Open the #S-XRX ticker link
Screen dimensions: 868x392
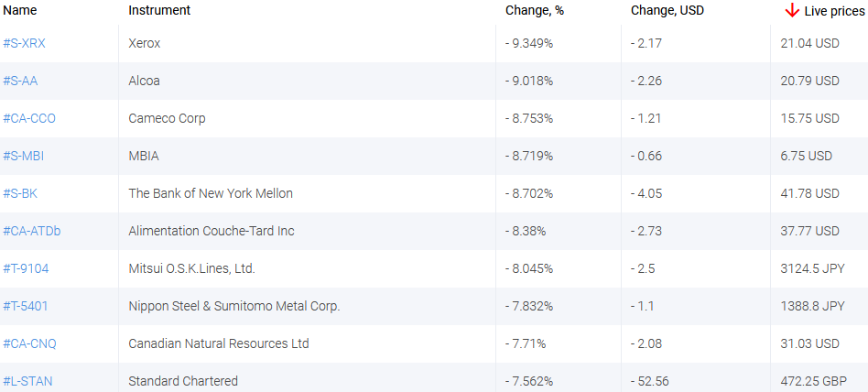(x=24, y=43)
